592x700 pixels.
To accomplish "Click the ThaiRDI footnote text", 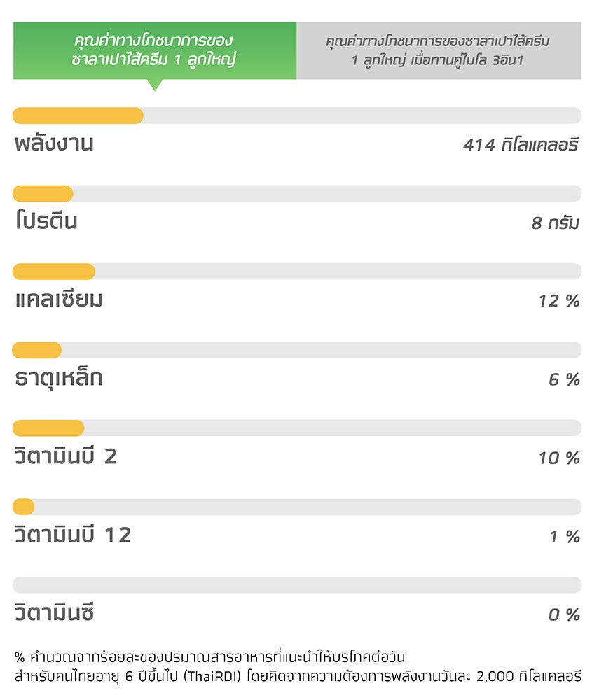I will point(298,666).
